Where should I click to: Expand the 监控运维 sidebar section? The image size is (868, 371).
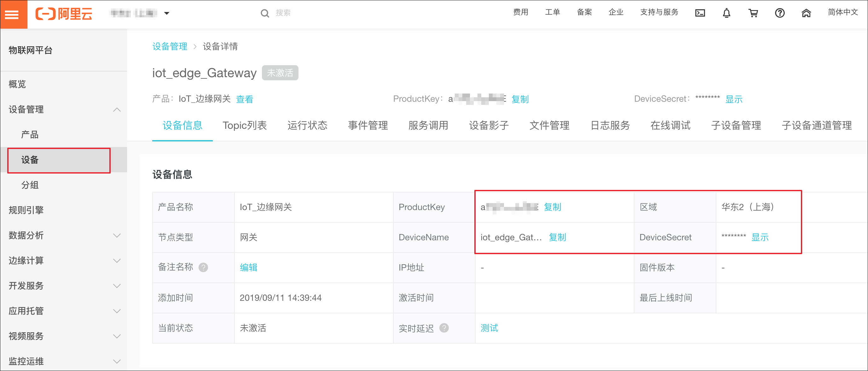[x=117, y=361]
